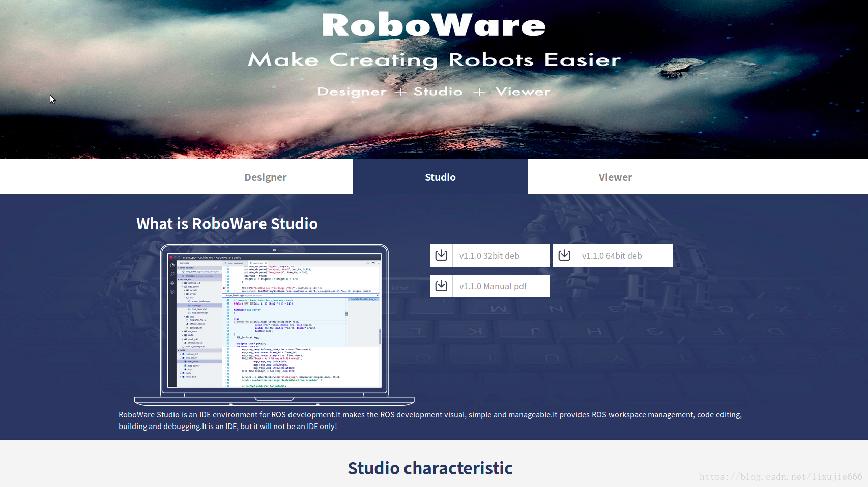868x487 pixels.
Task: Select the Explorer icon in the Studio activity bar
Action: tap(172, 266)
